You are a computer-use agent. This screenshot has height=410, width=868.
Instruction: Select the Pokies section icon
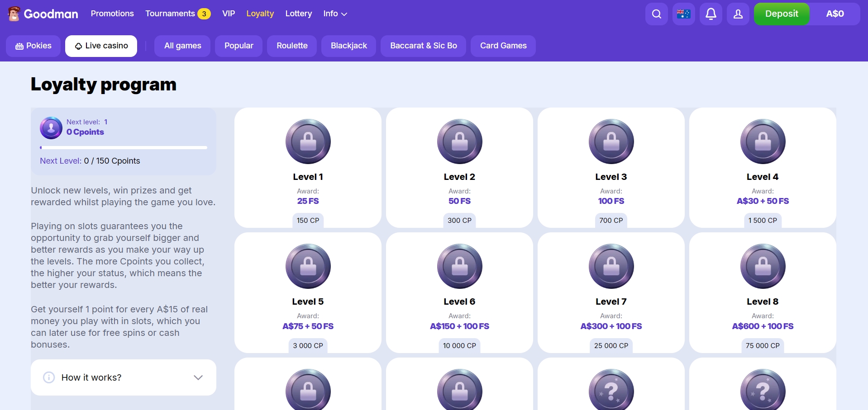tap(19, 46)
